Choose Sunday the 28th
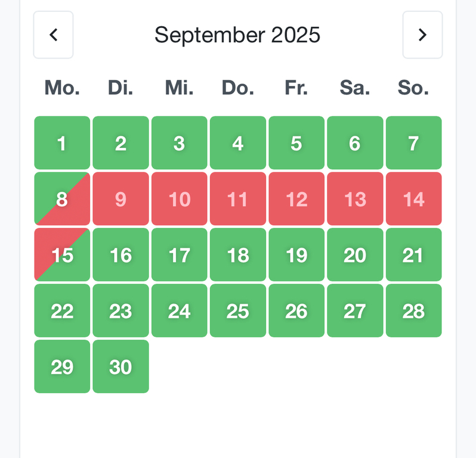Viewport: 476px width, 458px height. (413, 311)
